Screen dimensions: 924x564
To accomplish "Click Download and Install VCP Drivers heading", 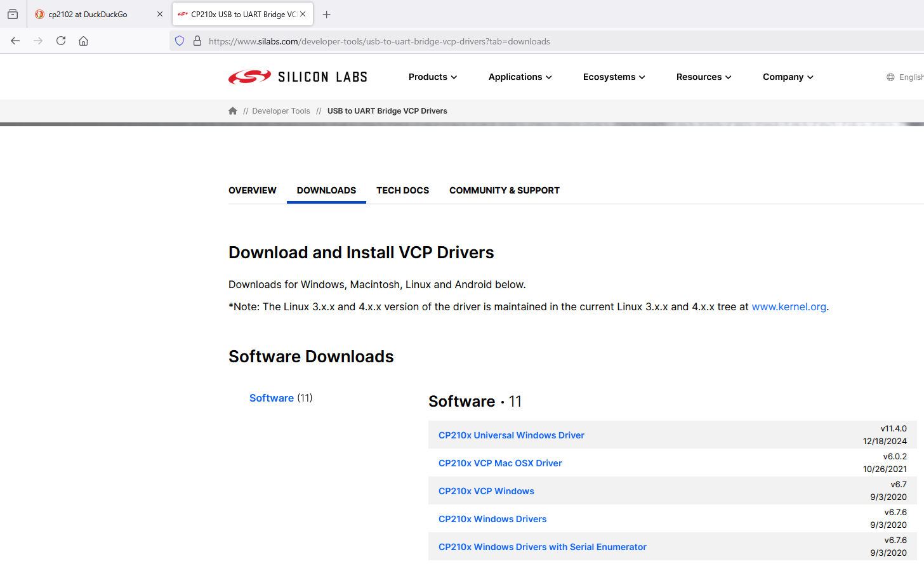I will [361, 252].
